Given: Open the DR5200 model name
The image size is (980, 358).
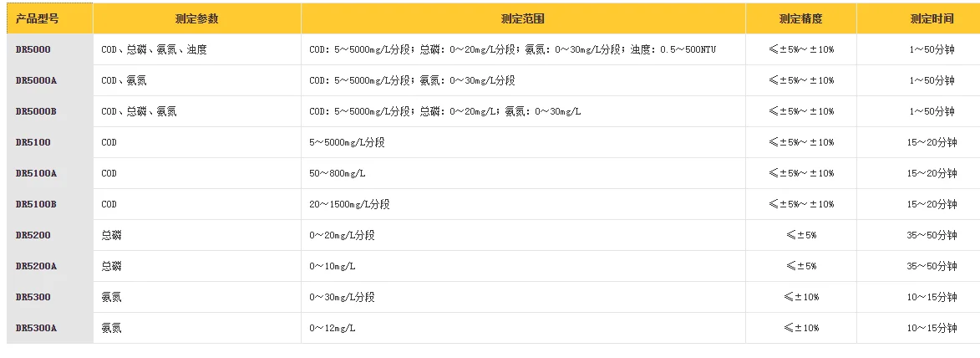Looking at the screenshot, I should 33,235.
